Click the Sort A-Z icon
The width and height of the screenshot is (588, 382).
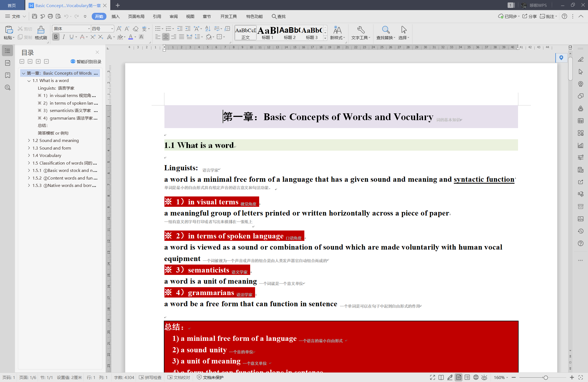click(208, 29)
